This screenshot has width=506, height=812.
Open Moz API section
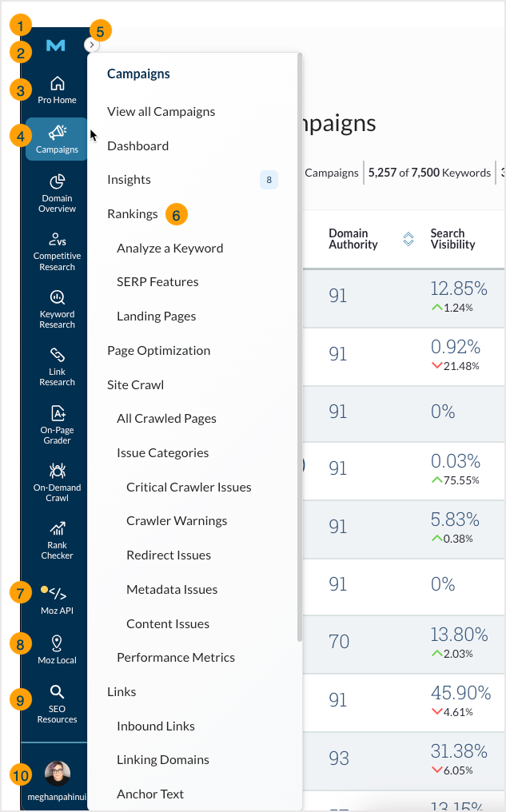pyautogui.click(x=57, y=599)
